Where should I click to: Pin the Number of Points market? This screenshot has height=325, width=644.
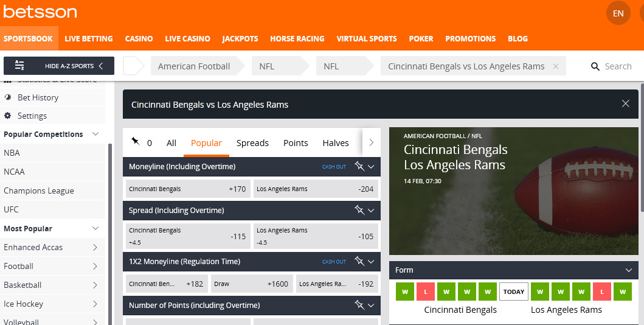tap(359, 306)
